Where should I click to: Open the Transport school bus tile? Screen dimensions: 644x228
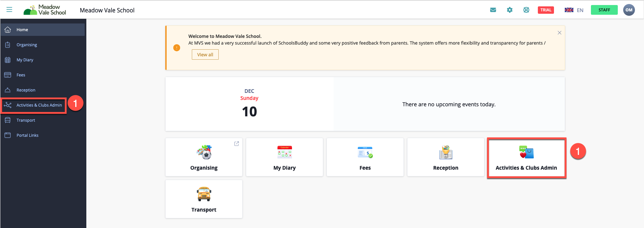point(204,199)
